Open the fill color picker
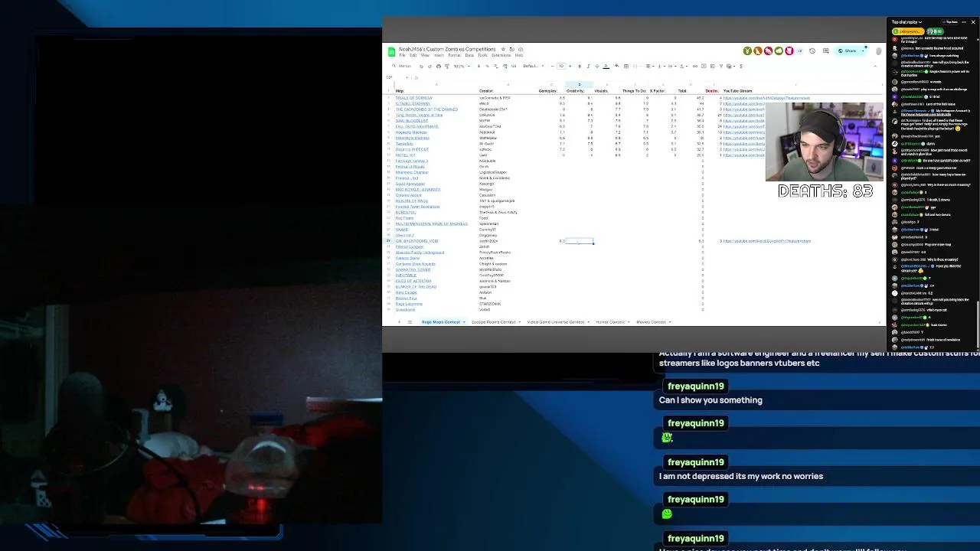 click(x=616, y=66)
